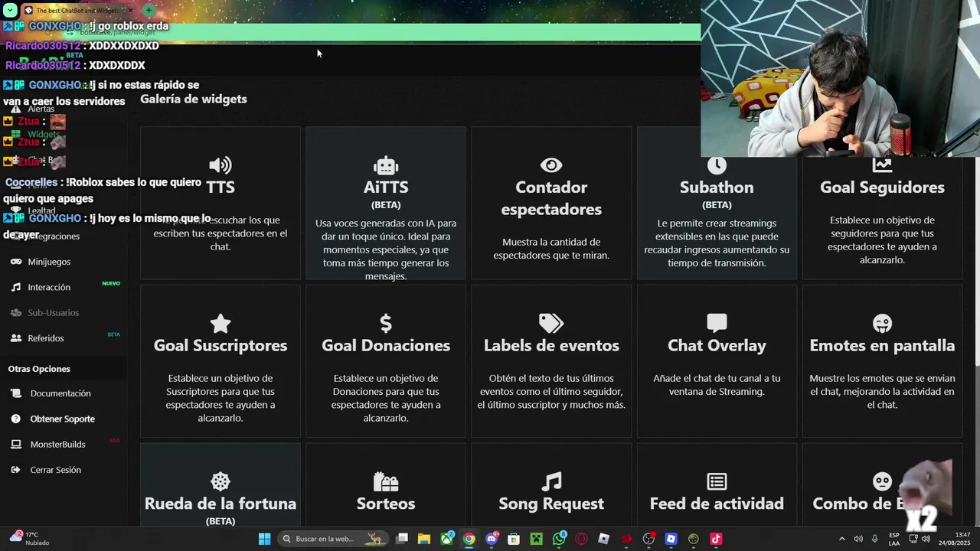
Task: Switch to 'The best ChatBot and Widgets' browser tab
Action: pyautogui.click(x=77, y=10)
